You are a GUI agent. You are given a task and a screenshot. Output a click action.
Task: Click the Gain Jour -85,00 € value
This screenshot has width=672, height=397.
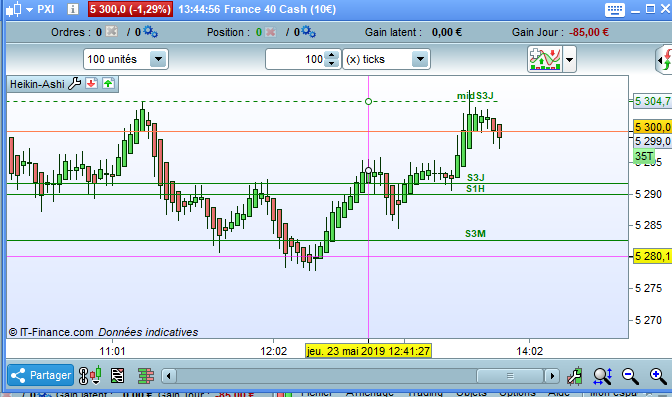click(589, 32)
